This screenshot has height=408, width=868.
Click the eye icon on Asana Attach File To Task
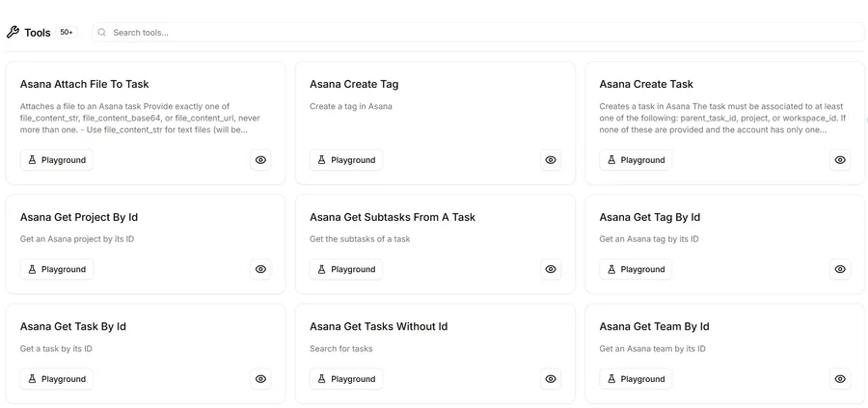[260, 160]
